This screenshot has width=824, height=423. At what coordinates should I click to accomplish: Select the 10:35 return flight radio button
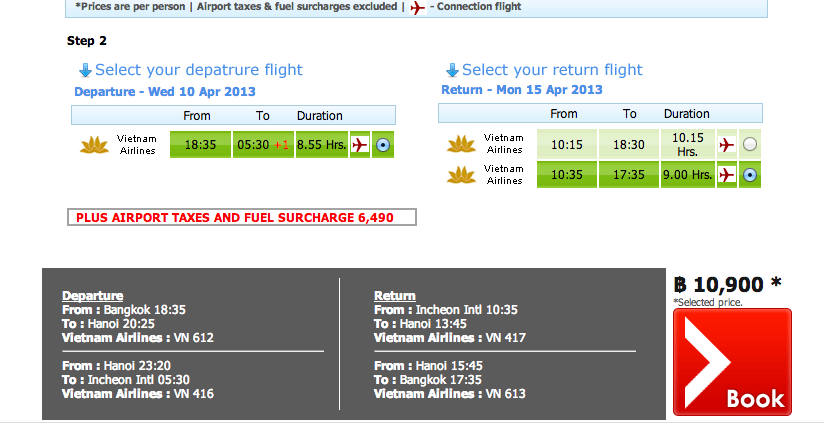point(750,175)
